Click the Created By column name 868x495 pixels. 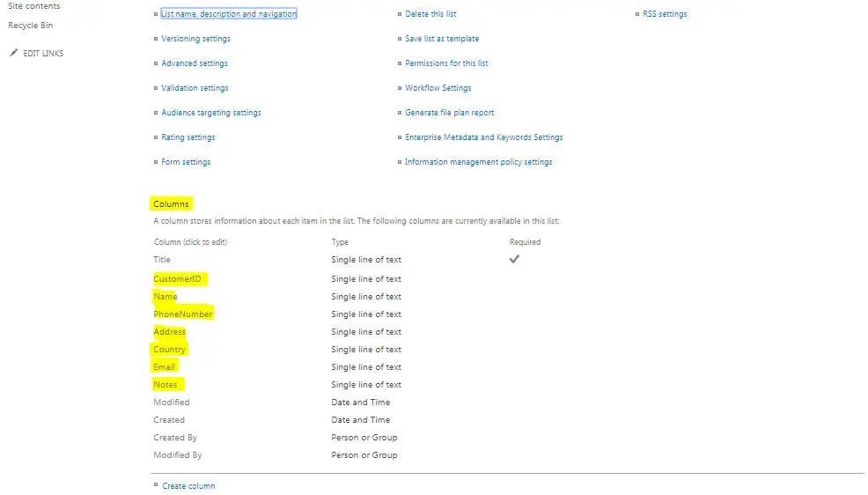tap(175, 438)
